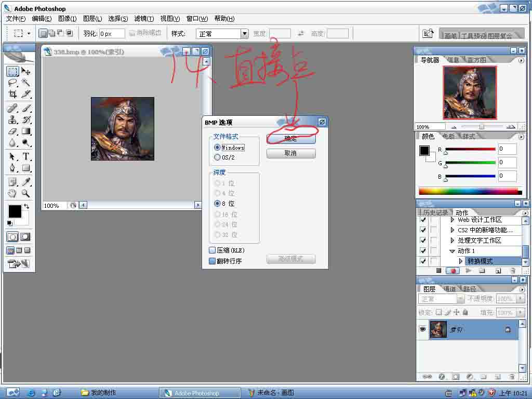The image size is (532, 399).
Task: Select the Crop tool
Action: 12,94
